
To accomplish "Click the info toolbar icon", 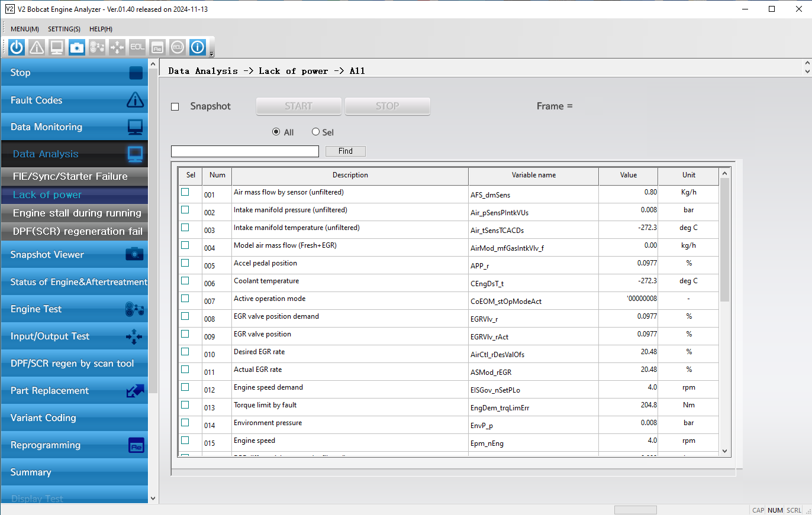I will pos(198,47).
